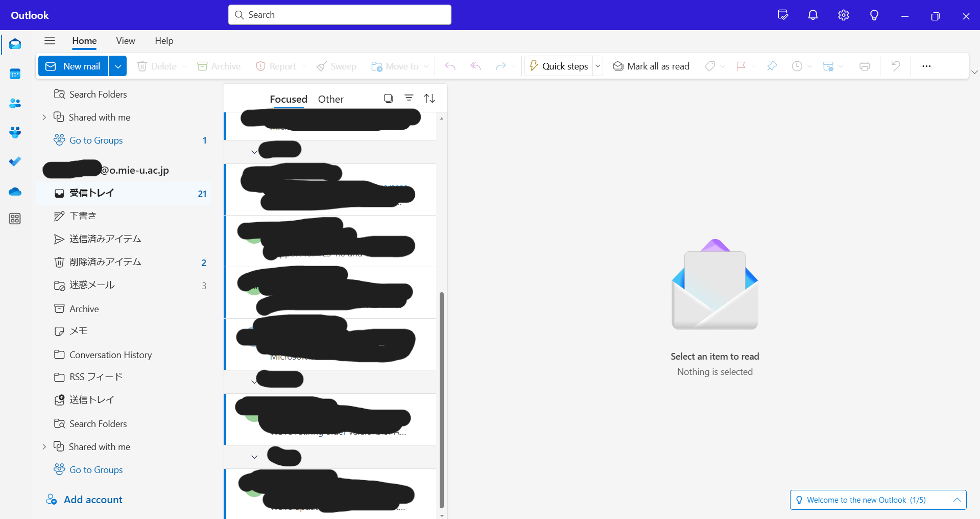Click the Snooze clock icon
The height and width of the screenshot is (519, 980).
coord(797,66)
